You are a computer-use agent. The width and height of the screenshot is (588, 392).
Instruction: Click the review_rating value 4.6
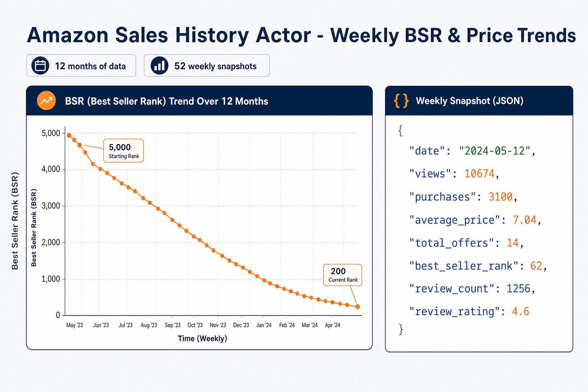(x=521, y=312)
